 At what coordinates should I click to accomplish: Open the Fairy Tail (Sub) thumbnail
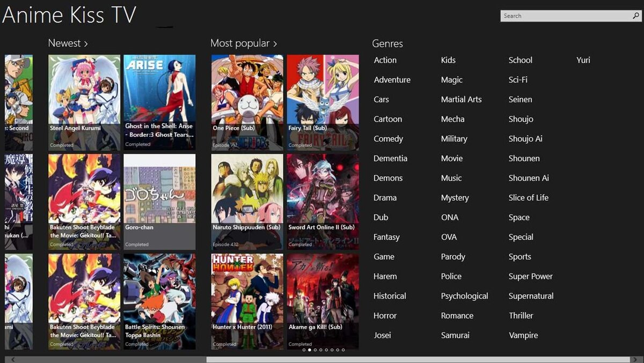click(x=323, y=102)
